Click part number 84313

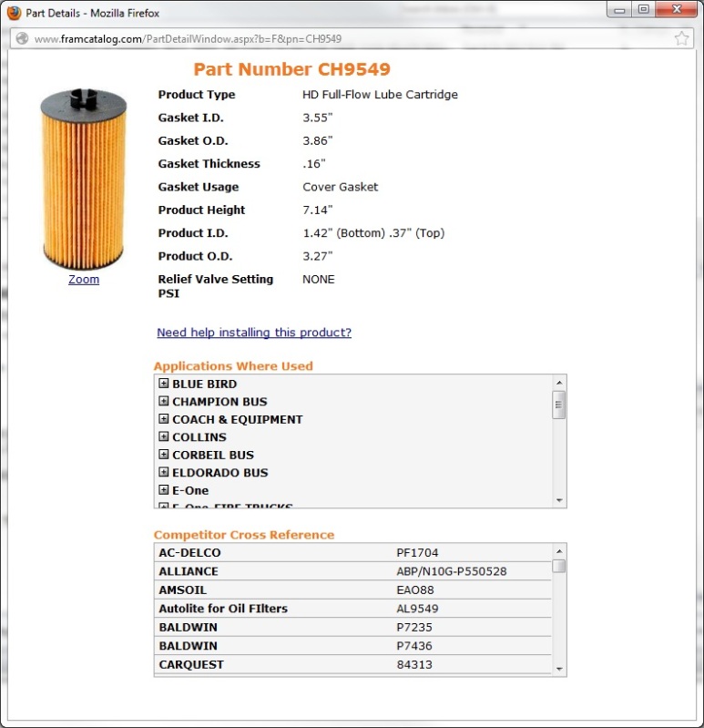coord(414,664)
